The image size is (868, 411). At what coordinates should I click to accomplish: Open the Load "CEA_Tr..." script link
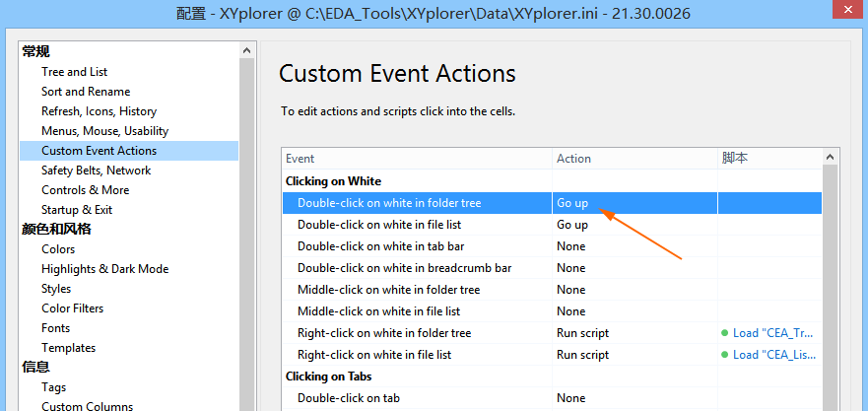(772, 333)
